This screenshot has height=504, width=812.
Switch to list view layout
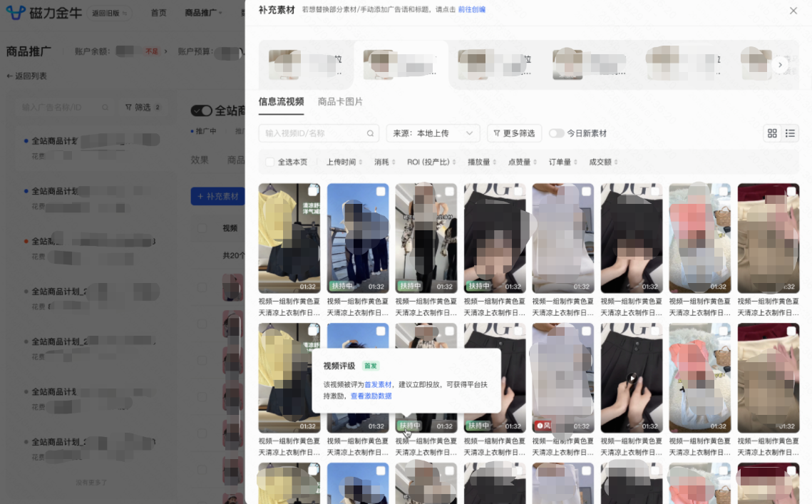(790, 133)
